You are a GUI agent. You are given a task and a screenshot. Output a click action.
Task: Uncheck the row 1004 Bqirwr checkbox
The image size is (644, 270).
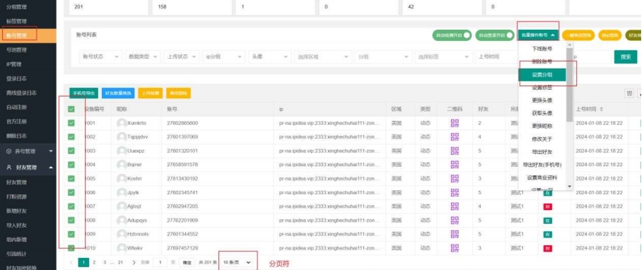pyautogui.click(x=71, y=165)
